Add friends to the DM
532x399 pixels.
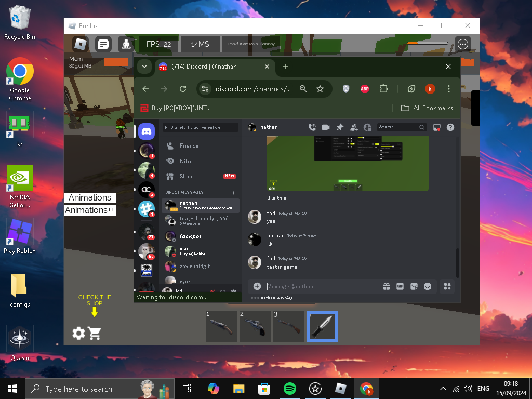354,127
